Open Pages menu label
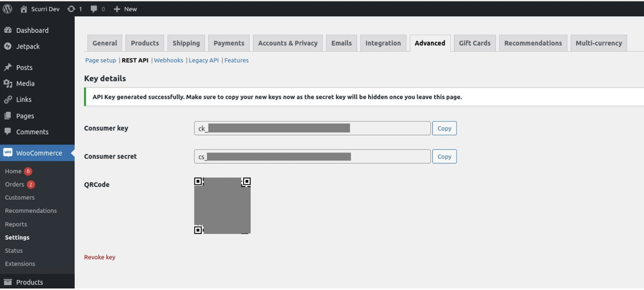 click(x=25, y=116)
